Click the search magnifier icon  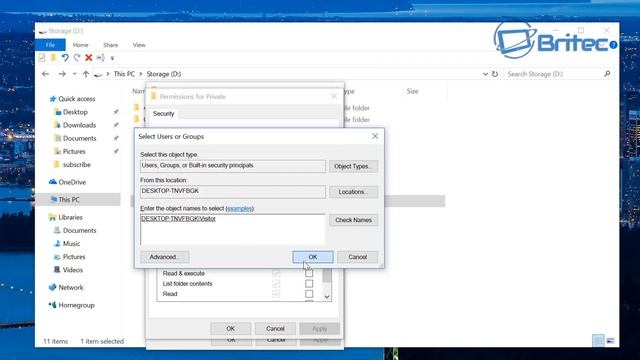(607, 74)
